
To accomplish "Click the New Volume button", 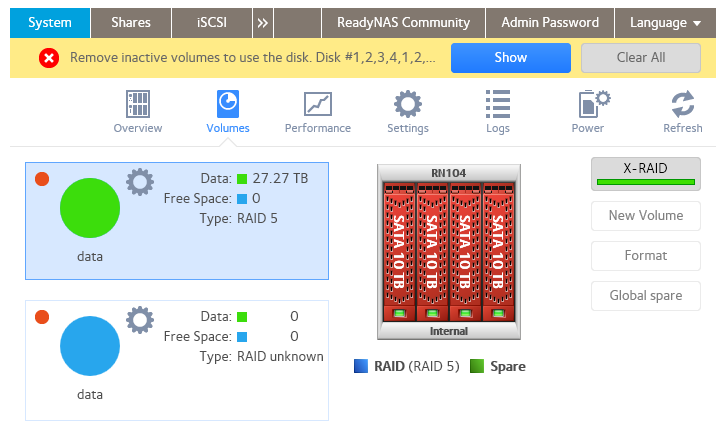I will pyautogui.click(x=645, y=216).
